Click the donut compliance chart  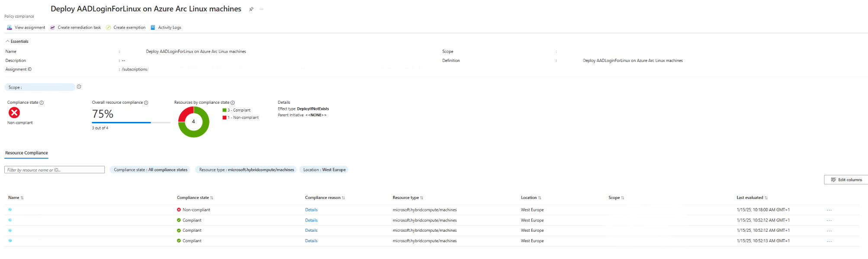(x=193, y=122)
